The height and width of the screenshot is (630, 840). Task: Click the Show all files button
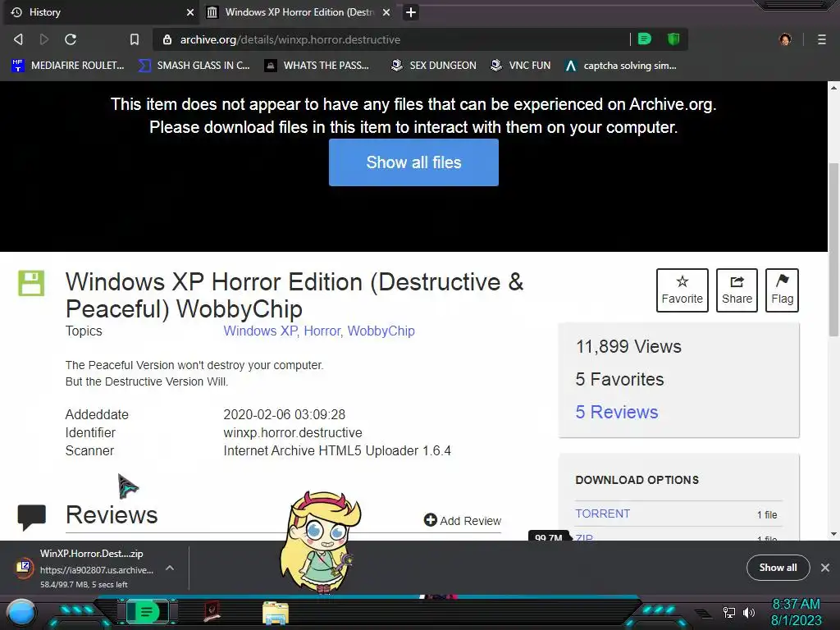(413, 162)
